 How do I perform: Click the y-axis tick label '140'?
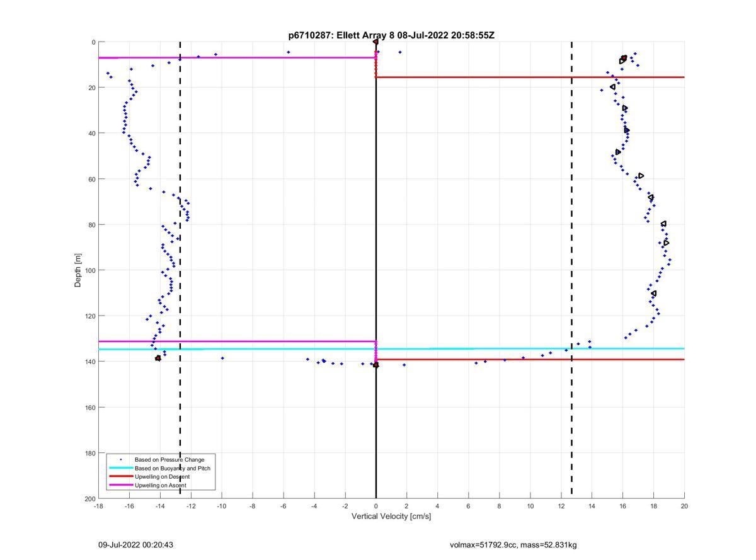click(89, 362)
